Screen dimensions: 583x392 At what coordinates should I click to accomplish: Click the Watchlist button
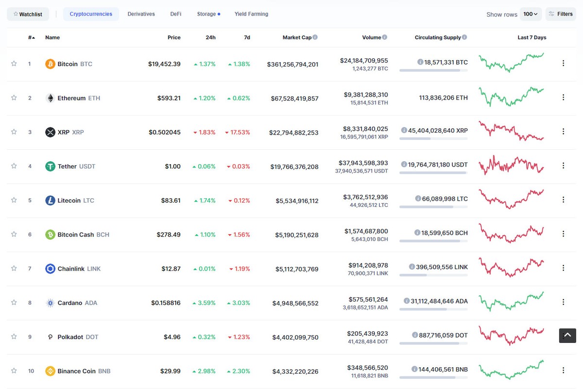(x=28, y=14)
